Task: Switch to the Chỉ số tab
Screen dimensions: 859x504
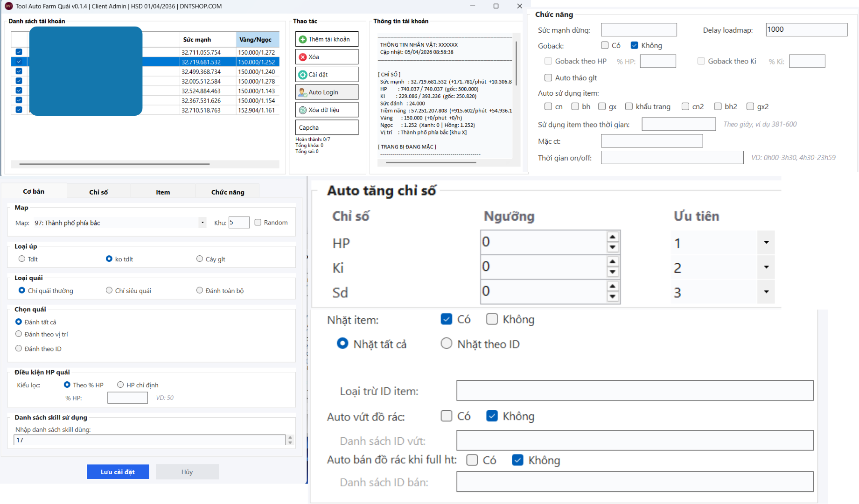Action: click(x=98, y=192)
